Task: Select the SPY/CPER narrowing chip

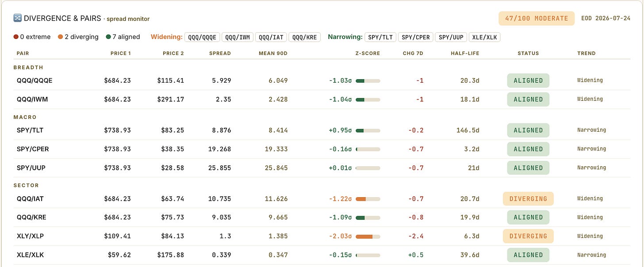Action: pos(416,37)
